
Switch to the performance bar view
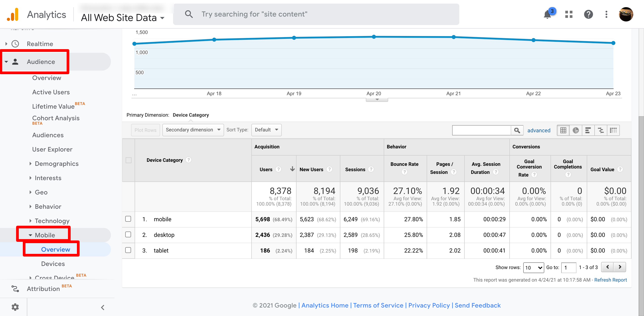588,130
